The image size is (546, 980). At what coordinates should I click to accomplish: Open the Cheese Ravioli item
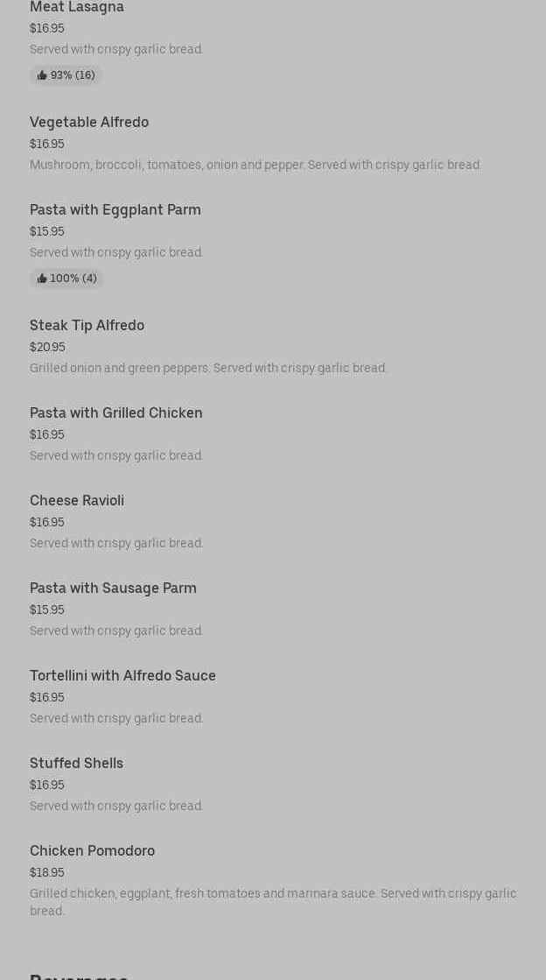pyautogui.click(x=77, y=501)
